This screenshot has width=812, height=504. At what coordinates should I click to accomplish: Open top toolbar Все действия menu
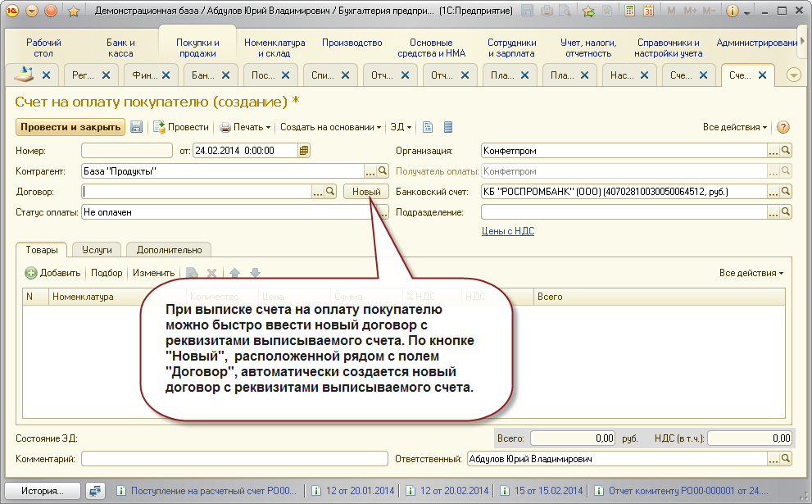click(735, 127)
